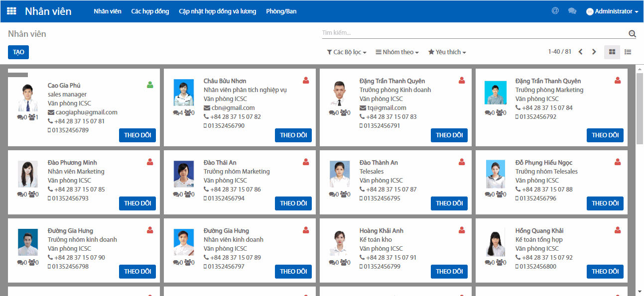644x296 pixels.
Task: Go to previous page of employees
Action: [x=580, y=52]
